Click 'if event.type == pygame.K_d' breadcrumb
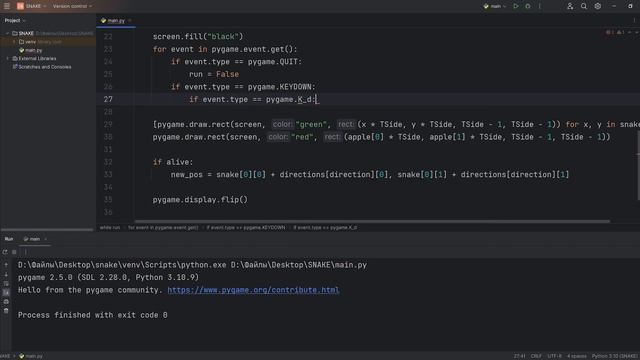Image resolution: width=640 pixels, height=360 pixels. [325, 227]
